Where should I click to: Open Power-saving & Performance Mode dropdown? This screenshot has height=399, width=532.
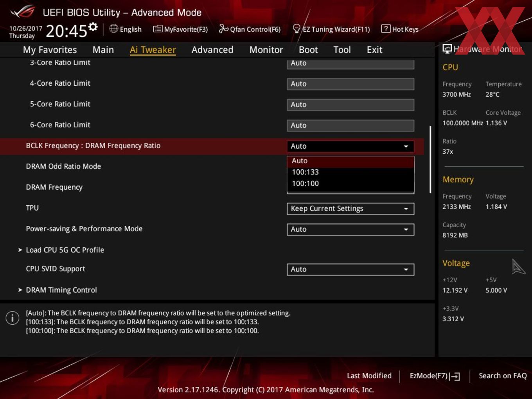[x=350, y=229]
